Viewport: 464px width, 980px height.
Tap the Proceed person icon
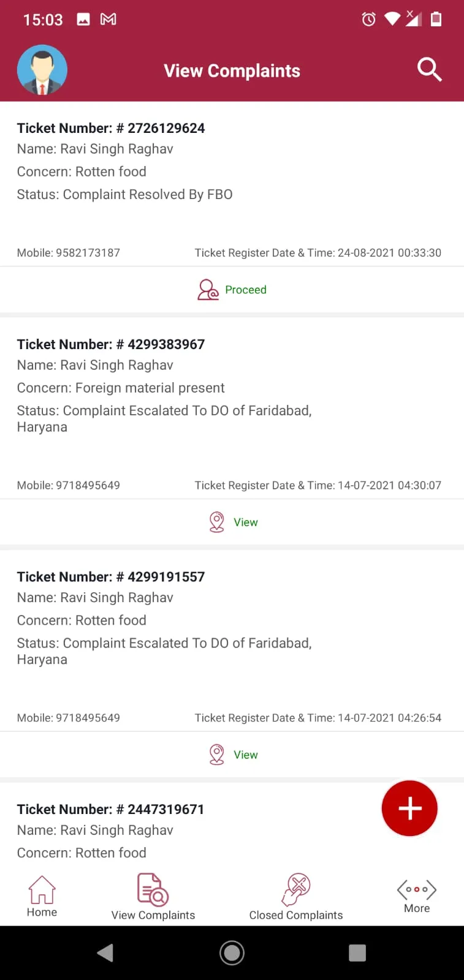tap(208, 290)
